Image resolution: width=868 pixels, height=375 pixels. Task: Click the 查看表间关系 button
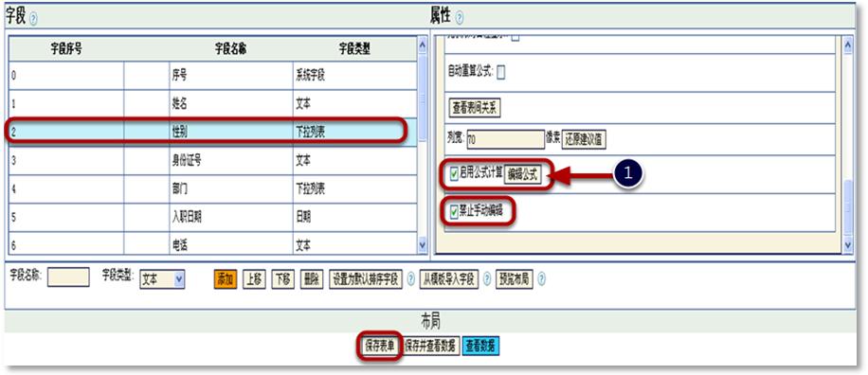pos(475,108)
